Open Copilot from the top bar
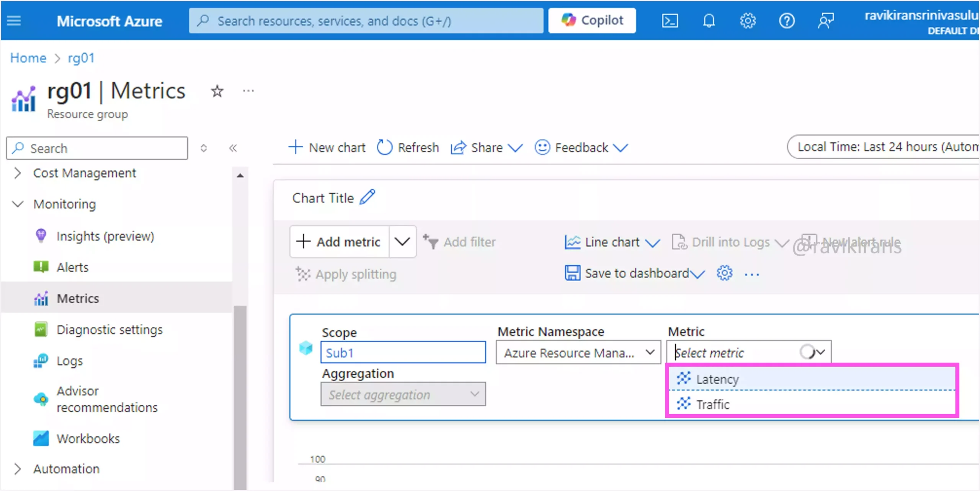The image size is (980, 491). click(x=592, y=20)
